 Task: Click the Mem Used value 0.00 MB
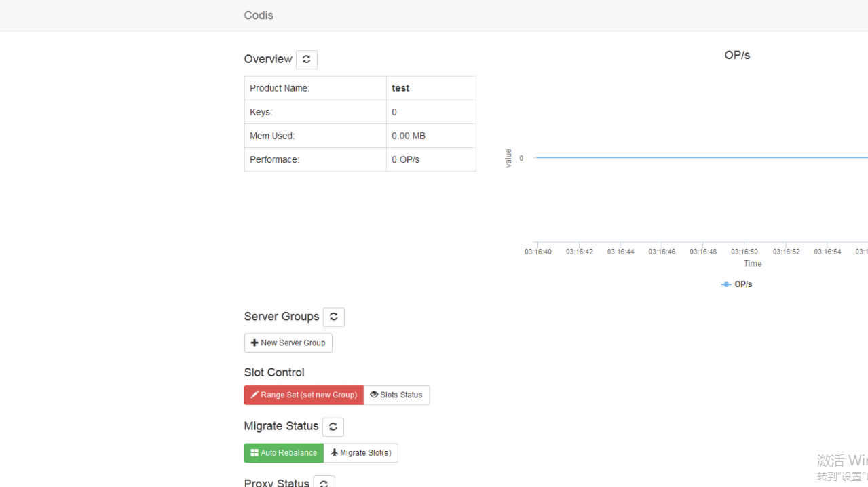click(x=409, y=136)
